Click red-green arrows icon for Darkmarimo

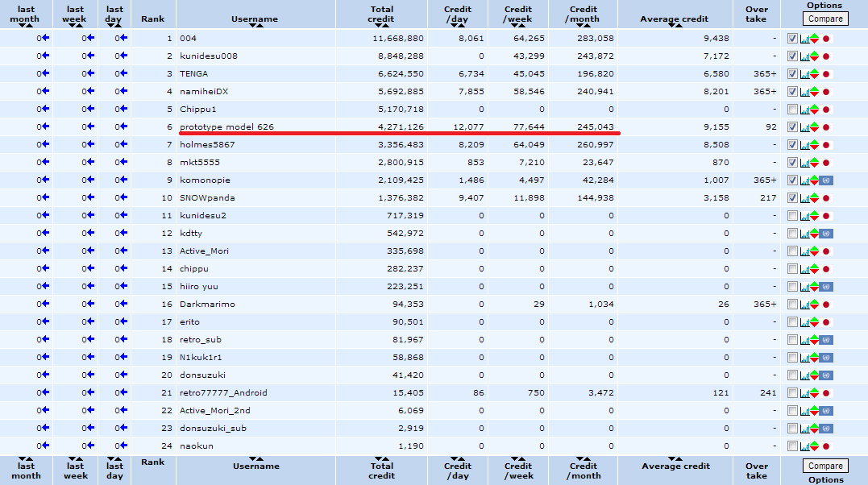coord(814,305)
